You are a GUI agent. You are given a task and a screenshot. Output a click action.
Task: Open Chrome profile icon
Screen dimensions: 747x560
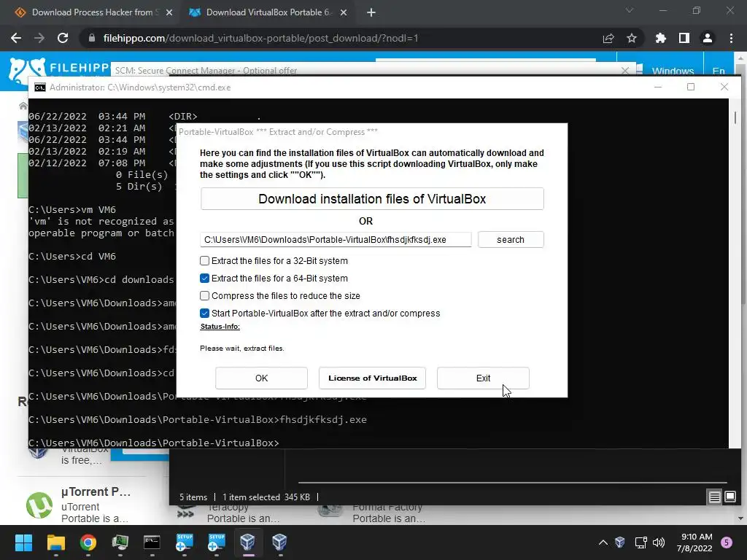click(x=708, y=38)
